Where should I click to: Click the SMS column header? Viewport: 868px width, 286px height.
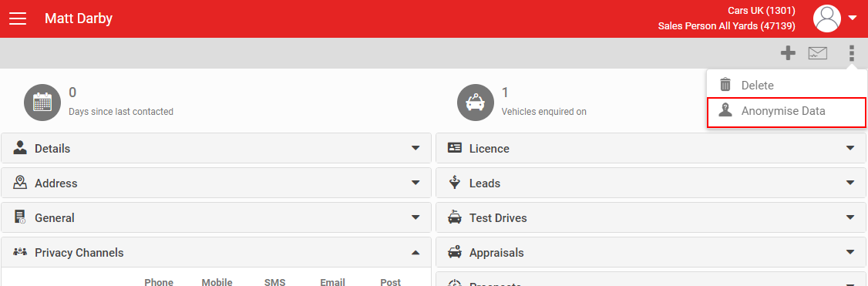pyautogui.click(x=275, y=282)
